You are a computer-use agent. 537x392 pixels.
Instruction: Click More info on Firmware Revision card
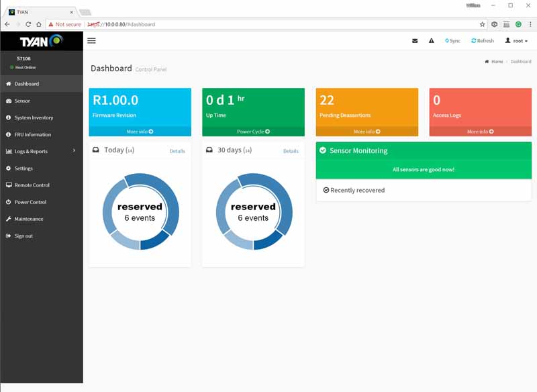pyautogui.click(x=140, y=132)
